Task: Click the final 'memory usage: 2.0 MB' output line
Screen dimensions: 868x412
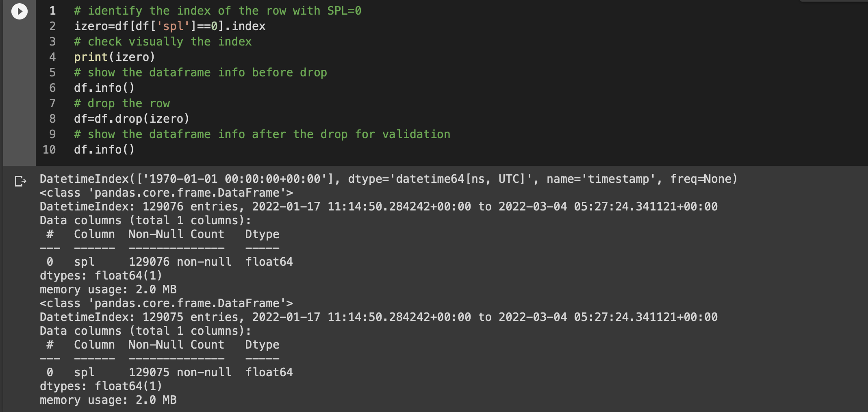Action: pos(108,400)
